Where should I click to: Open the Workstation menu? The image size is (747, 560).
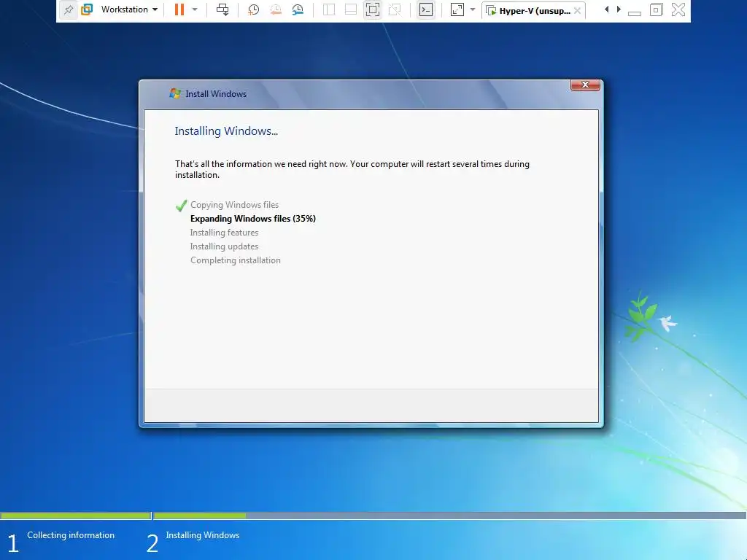[129, 9]
